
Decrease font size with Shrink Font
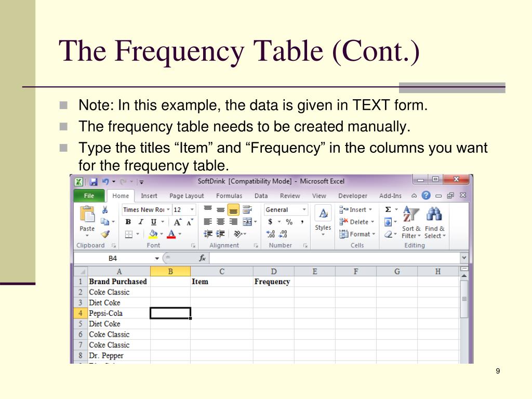[190, 222]
